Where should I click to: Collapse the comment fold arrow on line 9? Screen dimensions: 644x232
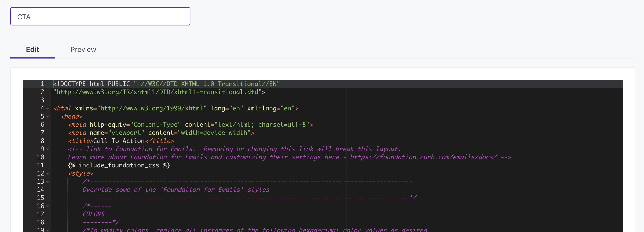pos(48,150)
